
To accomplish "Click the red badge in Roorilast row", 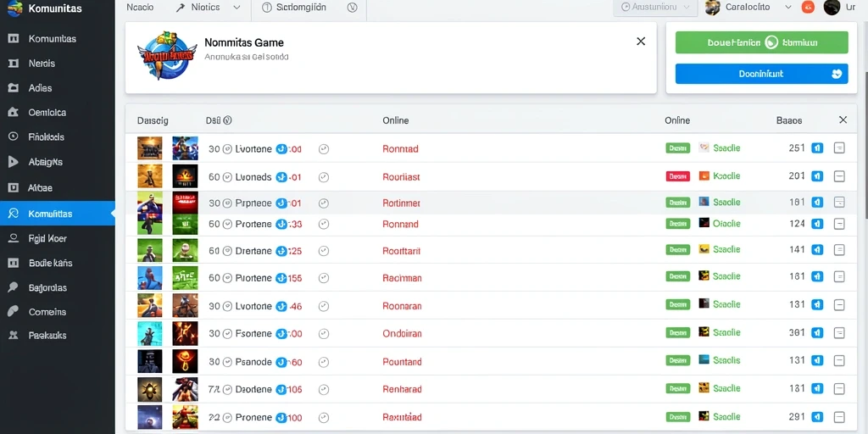I will (x=677, y=176).
